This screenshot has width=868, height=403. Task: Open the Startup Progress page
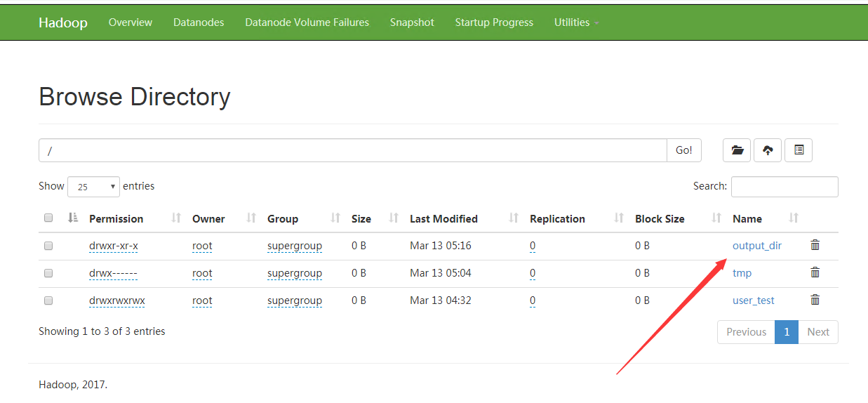(x=494, y=22)
